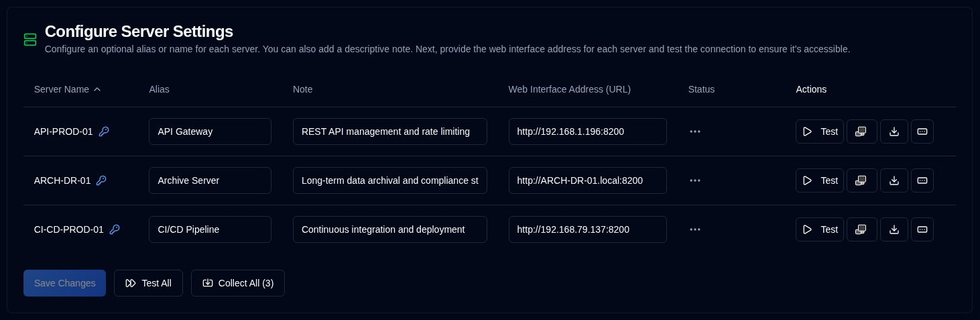Click the Save Changes button

[64, 283]
